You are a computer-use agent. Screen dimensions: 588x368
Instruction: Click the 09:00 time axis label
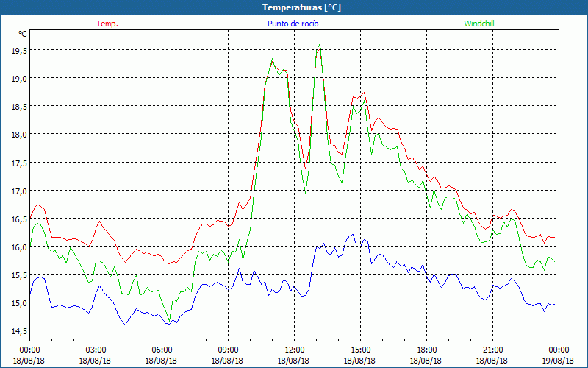(x=228, y=350)
